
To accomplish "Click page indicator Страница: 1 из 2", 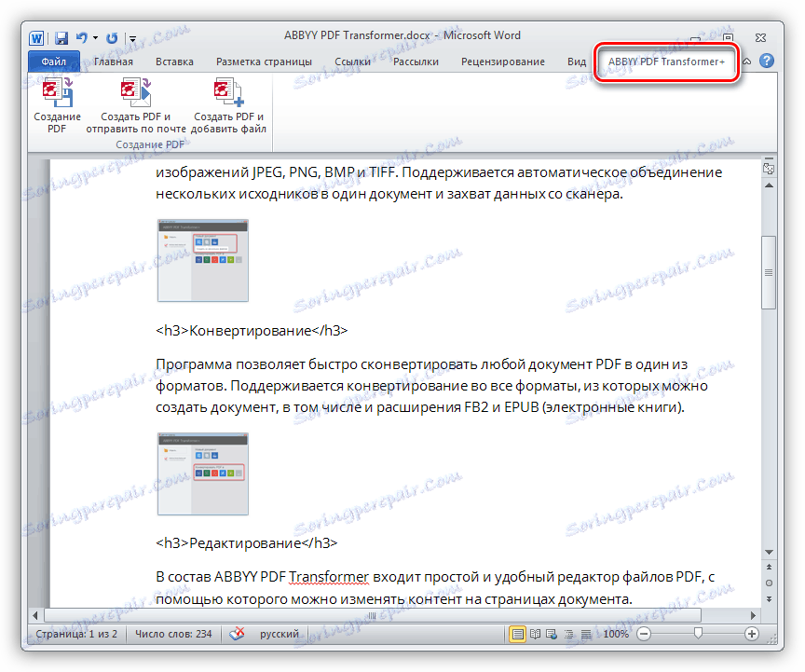I will click(x=76, y=634).
